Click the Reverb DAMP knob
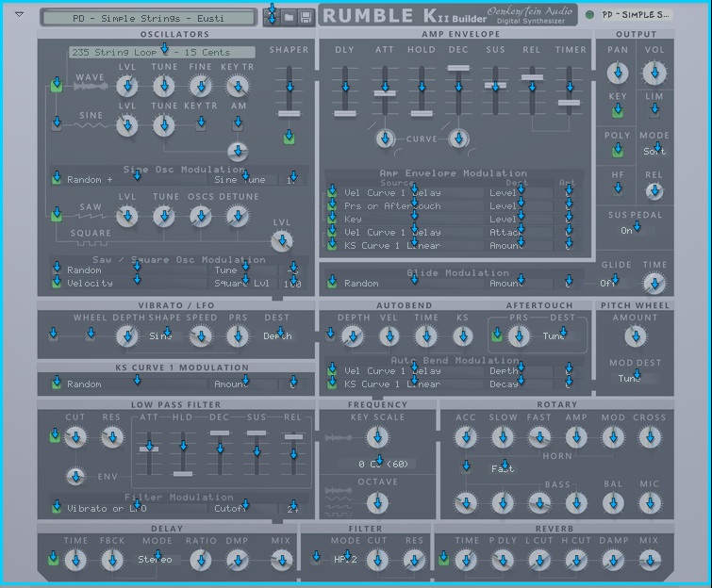The image size is (712, 588). [x=613, y=561]
